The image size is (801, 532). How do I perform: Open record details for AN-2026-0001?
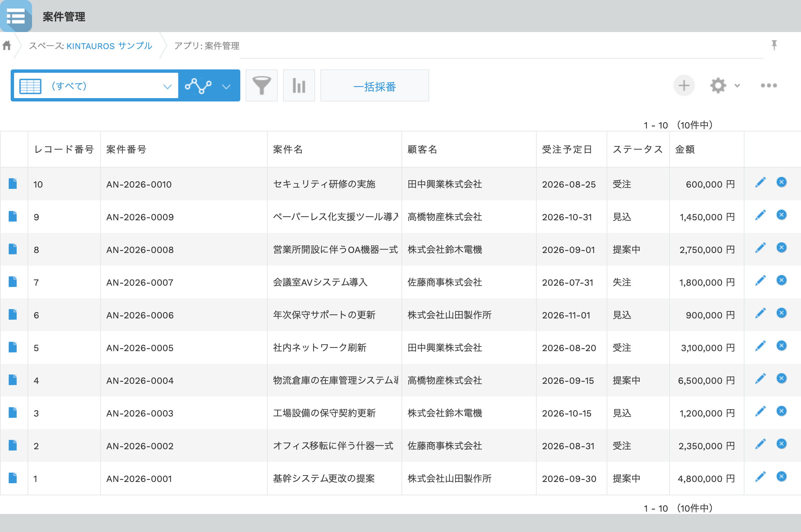[13, 478]
